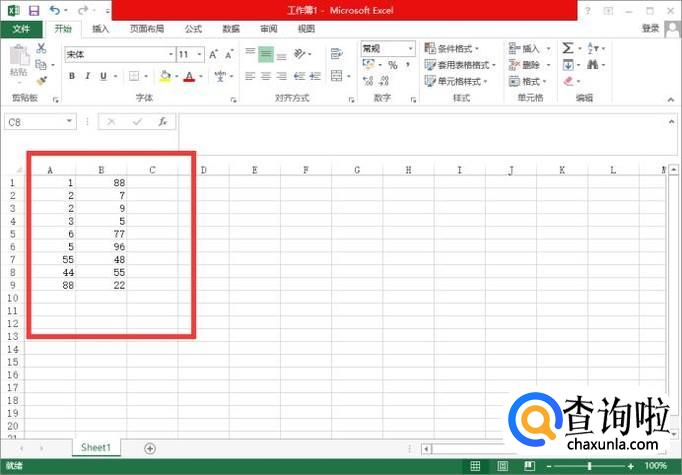Image resolution: width=682 pixels, height=475 pixels.
Task: Switch to 插入 ribbon tab
Action: click(x=100, y=29)
